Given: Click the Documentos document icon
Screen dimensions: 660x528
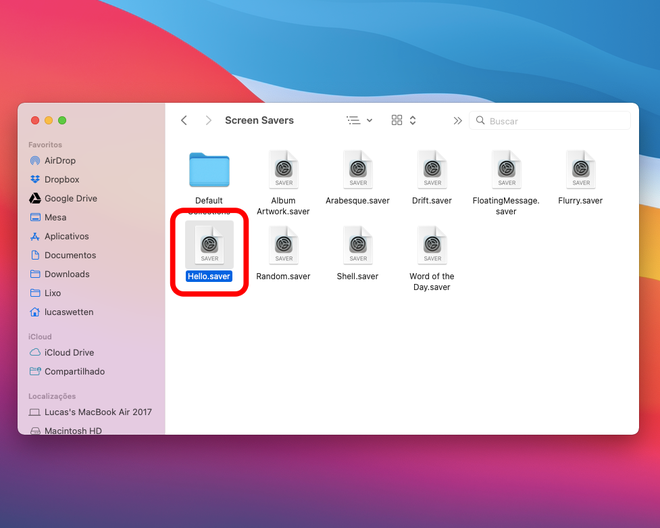Looking at the screenshot, I should pos(35,255).
